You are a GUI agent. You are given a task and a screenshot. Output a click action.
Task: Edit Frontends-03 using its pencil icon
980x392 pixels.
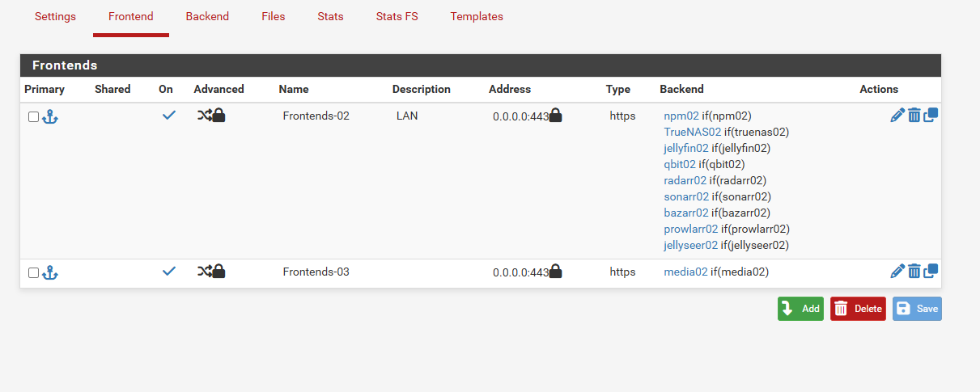tap(897, 272)
